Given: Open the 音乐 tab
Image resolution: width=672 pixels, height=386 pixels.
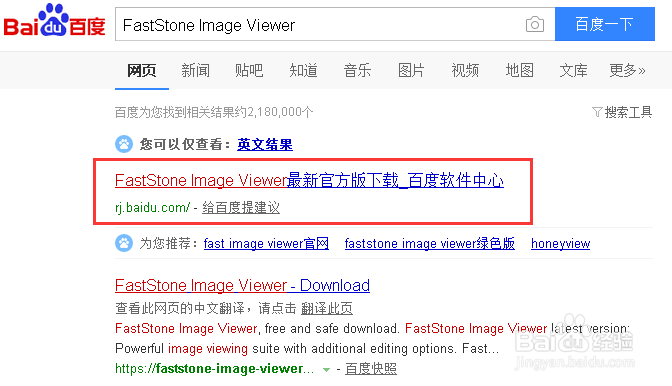Looking at the screenshot, I should 357,70.
